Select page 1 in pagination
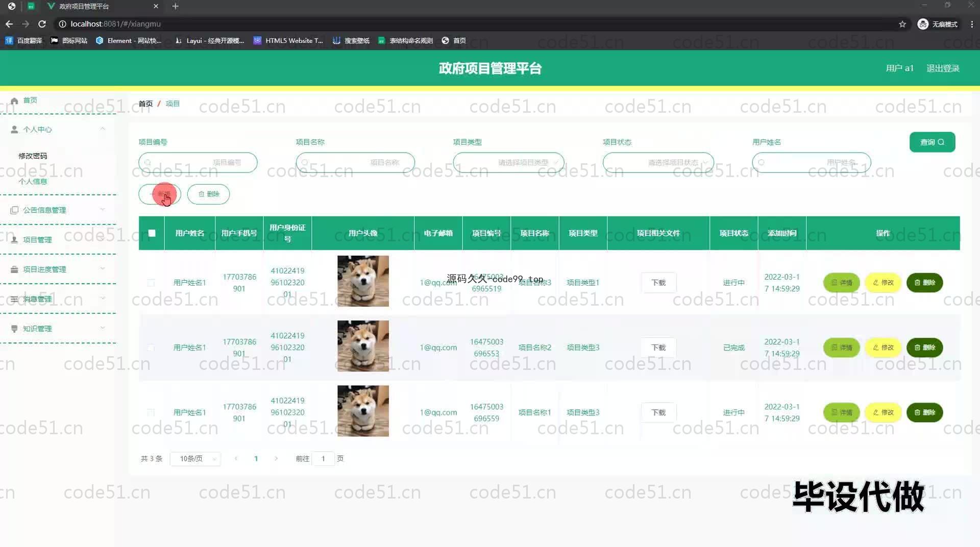Image resolution: width=980 pixels, height=547 pixels. coord(256,459)
